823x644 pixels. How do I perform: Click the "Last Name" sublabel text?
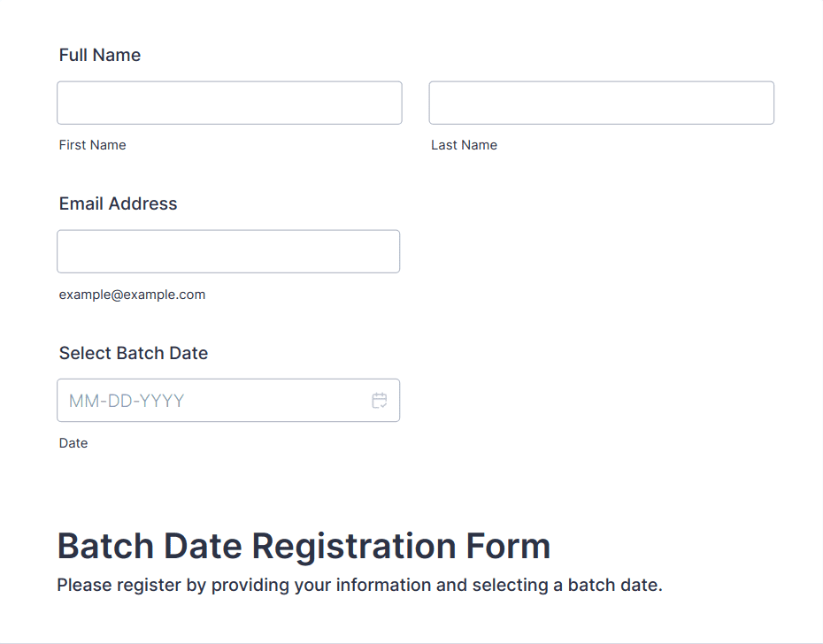464,145
